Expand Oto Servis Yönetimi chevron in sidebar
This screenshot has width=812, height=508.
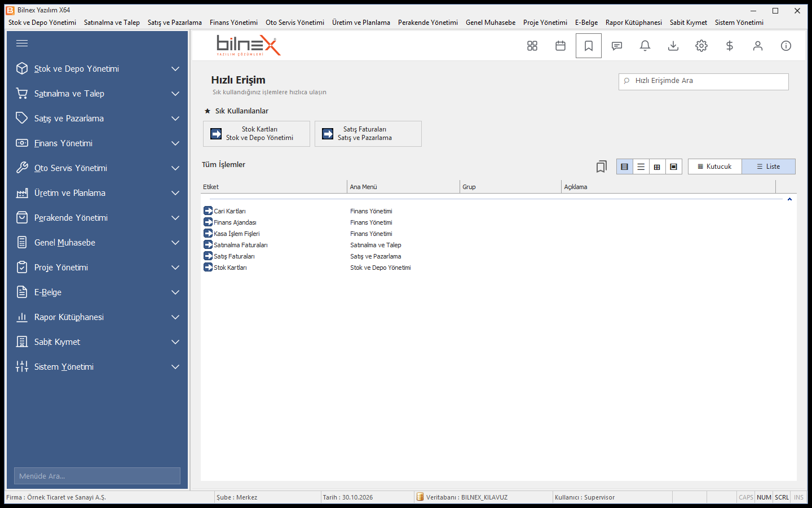pos(175,168)
